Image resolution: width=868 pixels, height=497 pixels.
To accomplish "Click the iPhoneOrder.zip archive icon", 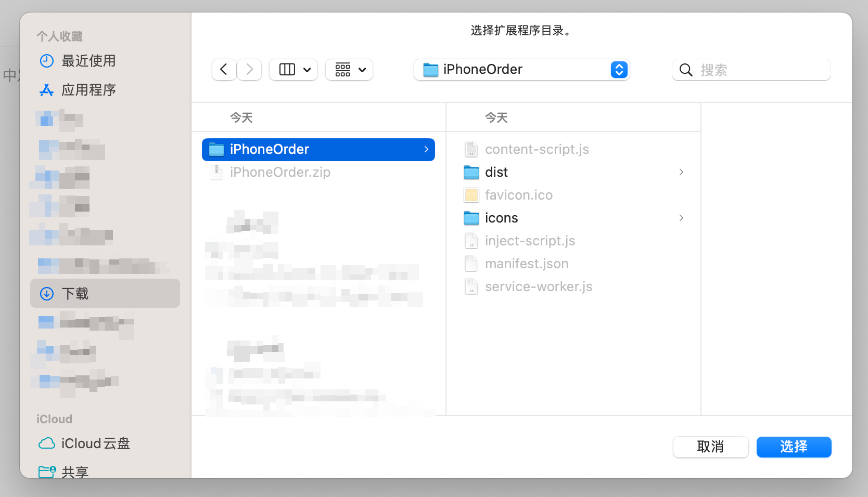I will coord(216,172).
